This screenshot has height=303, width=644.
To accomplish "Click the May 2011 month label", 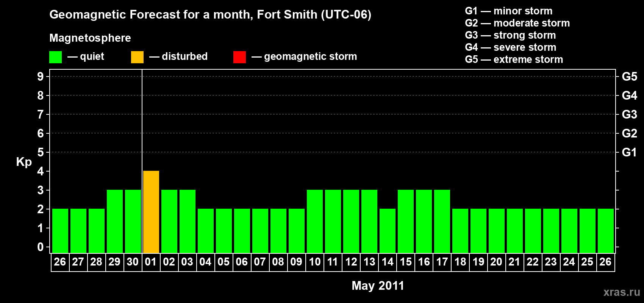I will coord(378,286).
